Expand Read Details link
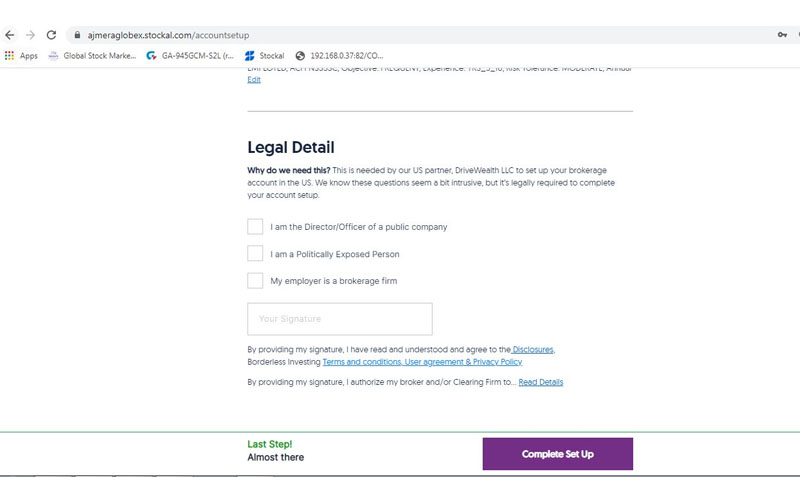The width and height of the screenshot is (800, 500). [x=541, y=382]
